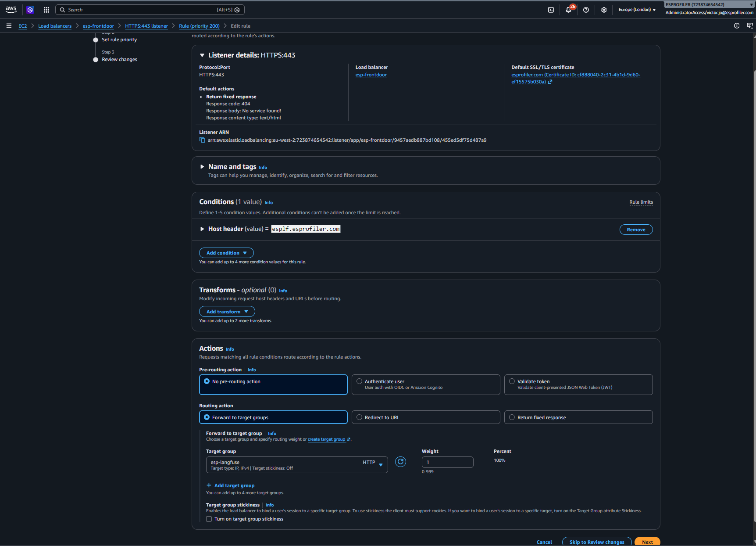The width and height of the screenshot is (756, 546).
Task: Go to EC2 breadcrumb
Action: click(x=23, y=26)
